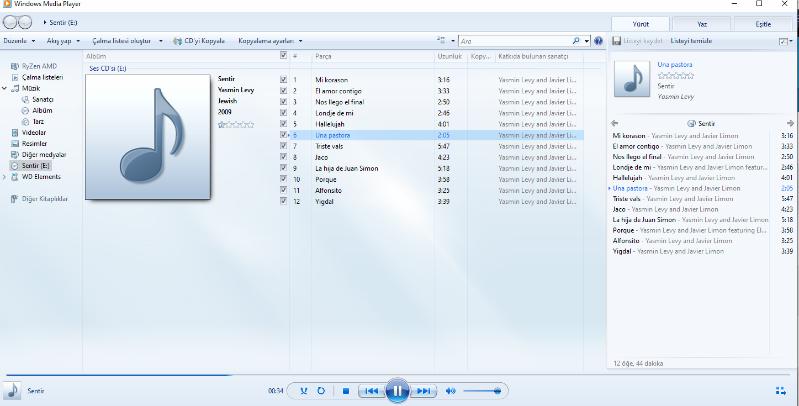Uncheck the checkbox for Mi korason
The height and width of the screenshot is (406, 799).
284,79
